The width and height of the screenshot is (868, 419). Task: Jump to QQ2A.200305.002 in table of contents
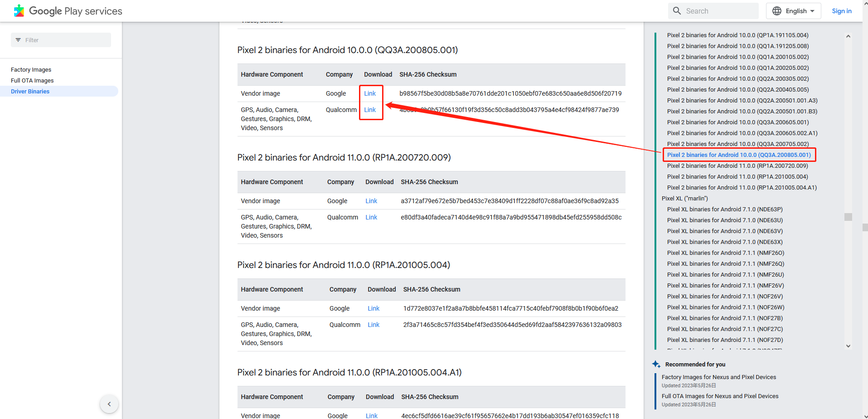[738, 78]
